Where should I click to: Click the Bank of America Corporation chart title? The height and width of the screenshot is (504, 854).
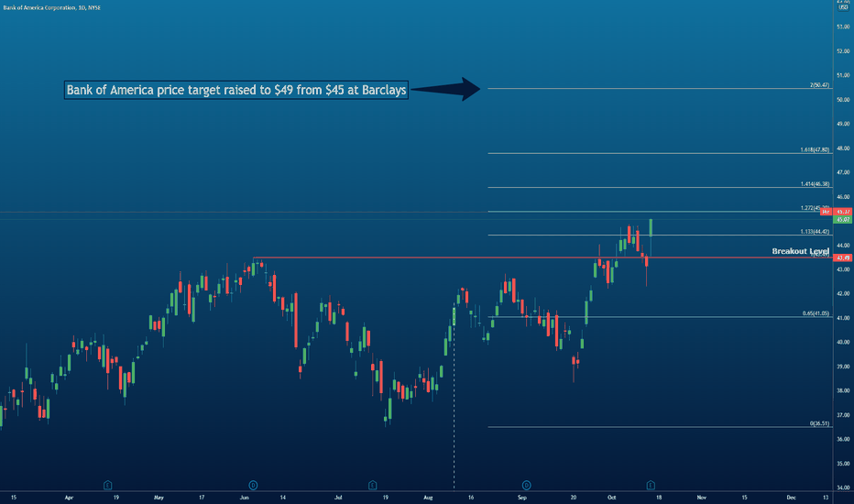pyautogui.click(x=51, y=7)
